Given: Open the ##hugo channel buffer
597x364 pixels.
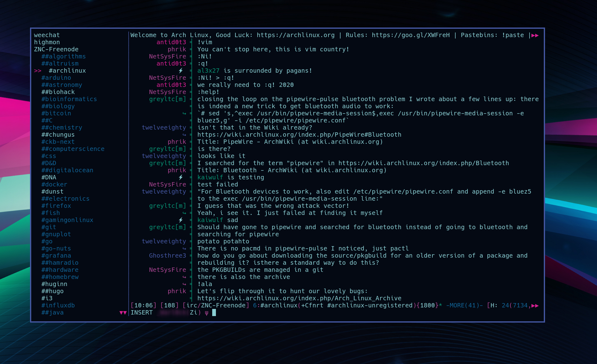Looking at the screenshot, I should coord(52,291).
